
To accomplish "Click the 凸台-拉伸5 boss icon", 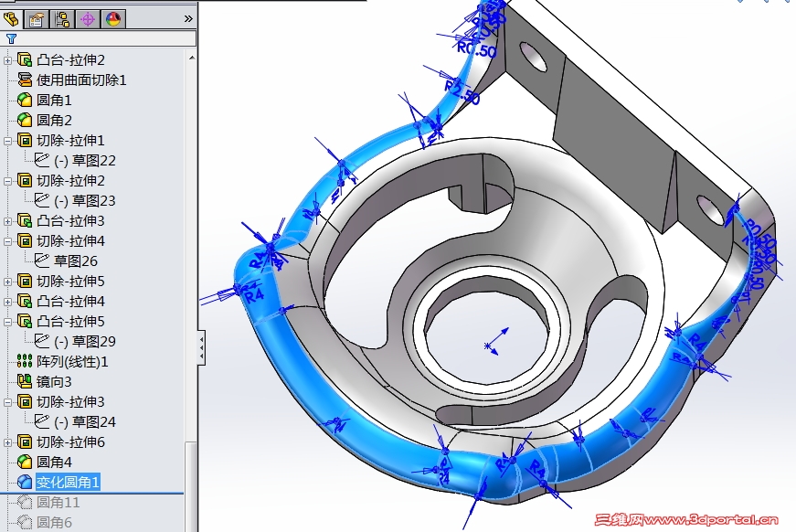I will click(x=25, y=321).
